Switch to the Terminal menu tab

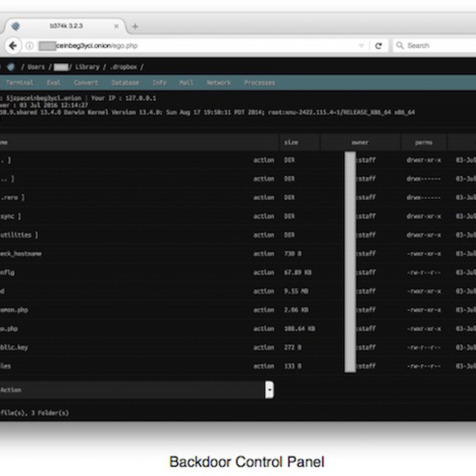[x=19, y=83]
